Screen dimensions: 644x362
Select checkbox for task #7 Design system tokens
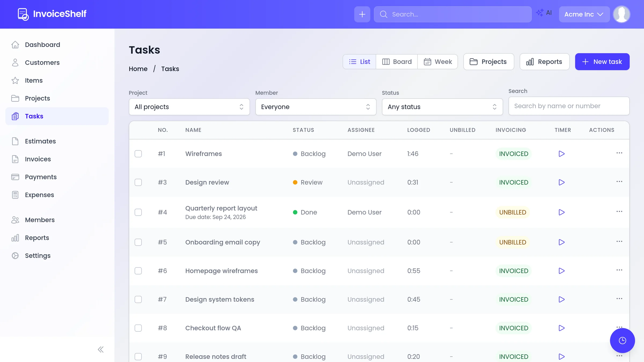(138, 300)
